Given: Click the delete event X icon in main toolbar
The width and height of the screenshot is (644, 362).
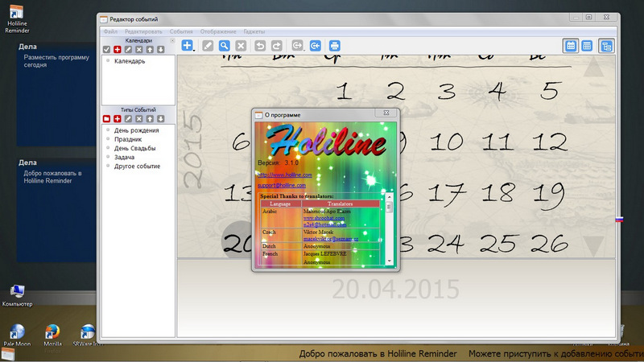Looking at the screenshot, I should [241, 46].
